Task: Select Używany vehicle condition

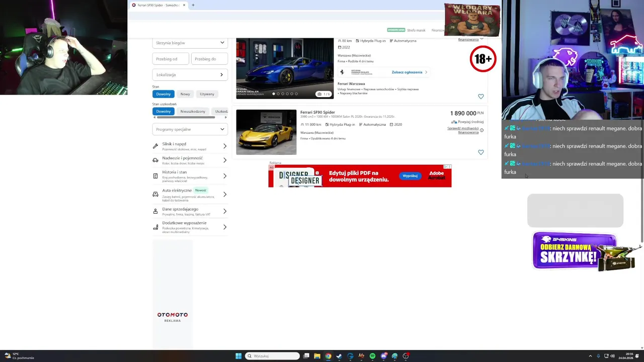Action: [x=207, y=94]
